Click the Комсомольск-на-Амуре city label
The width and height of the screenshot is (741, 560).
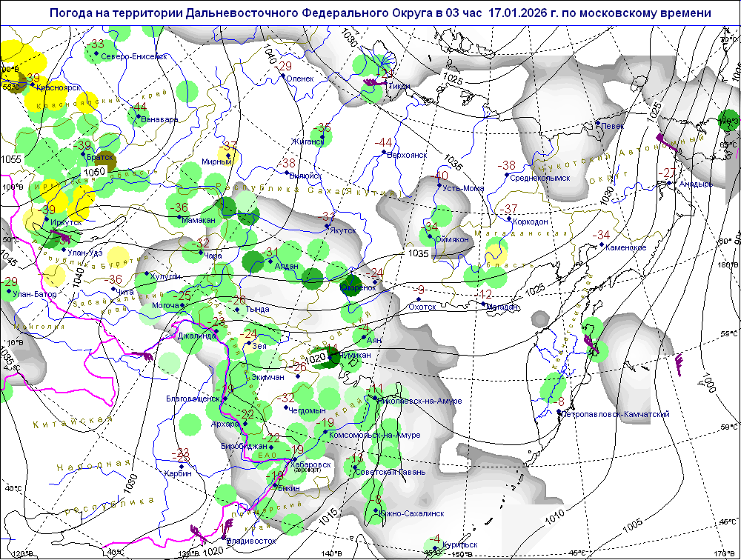[365, 435]
